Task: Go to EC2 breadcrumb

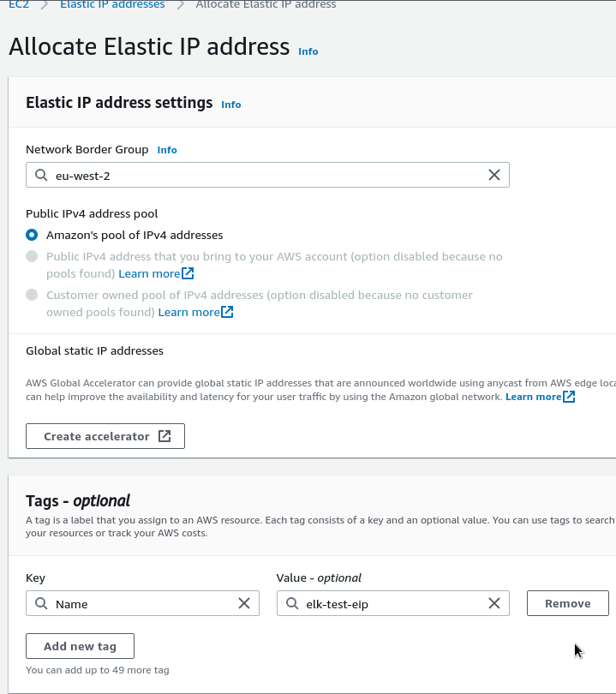Action: click(x=19, y=4)
